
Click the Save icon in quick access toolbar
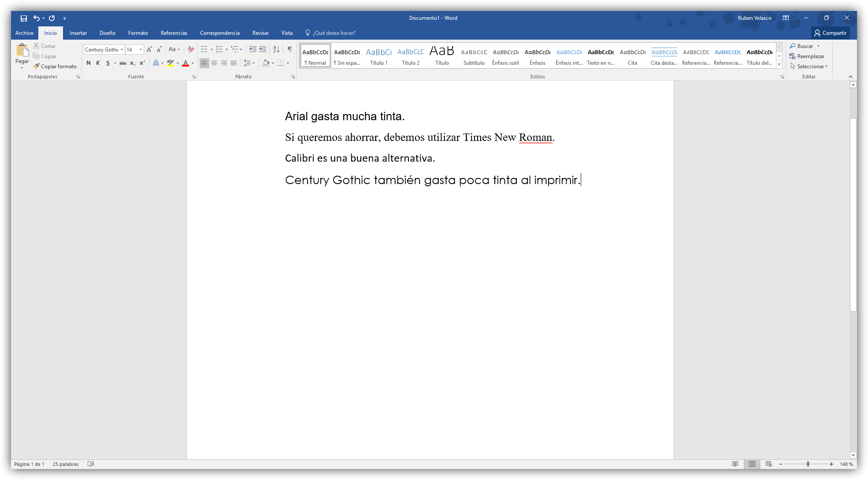24,18
